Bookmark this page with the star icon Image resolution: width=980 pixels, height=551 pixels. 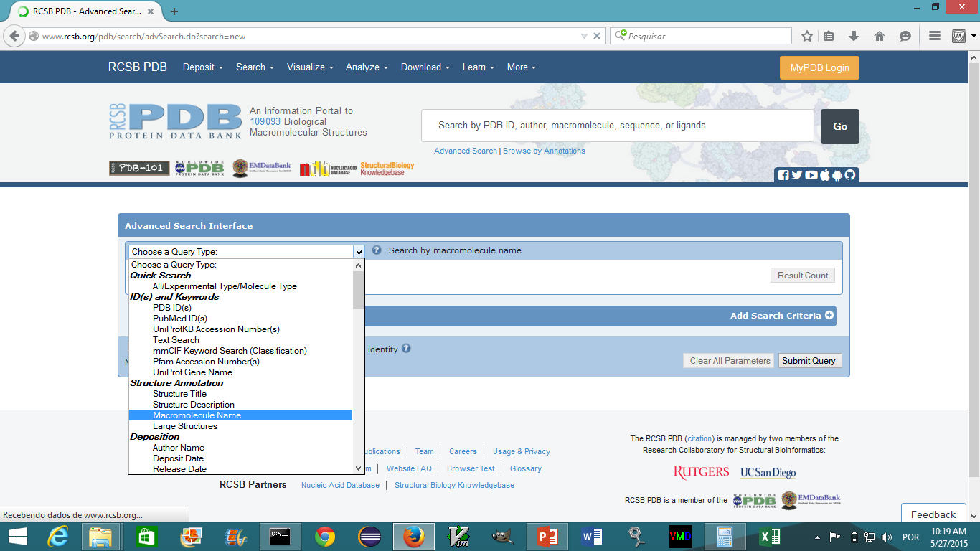point(807,36)
